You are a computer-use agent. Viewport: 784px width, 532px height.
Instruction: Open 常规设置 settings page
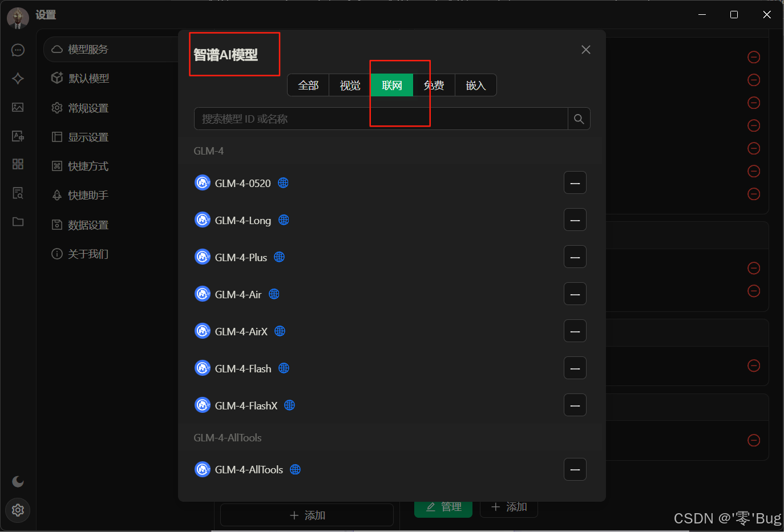pos(88,108)
